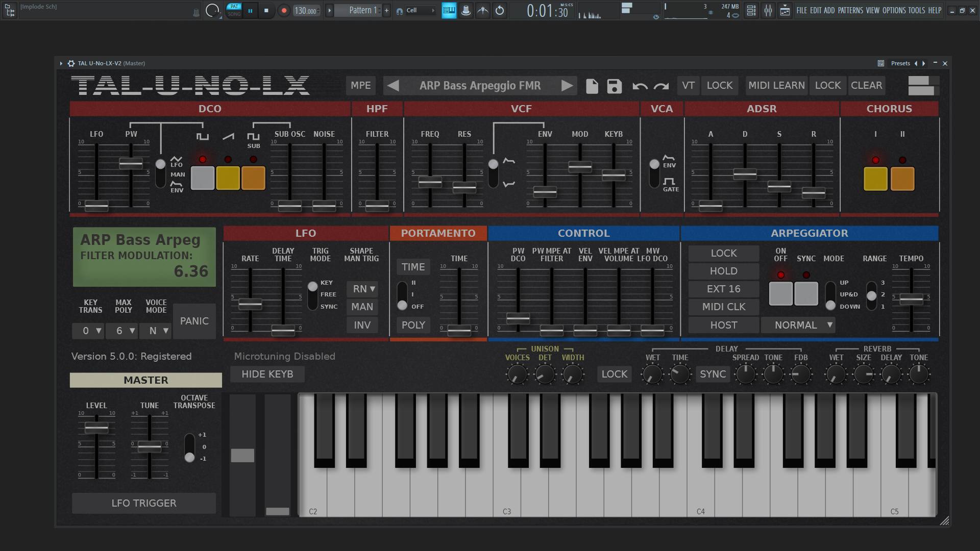This screenshot has width=980, height=551.
Task: Open the VOICE MODE dropdown showing N
Action: click(x=156, y=331)
